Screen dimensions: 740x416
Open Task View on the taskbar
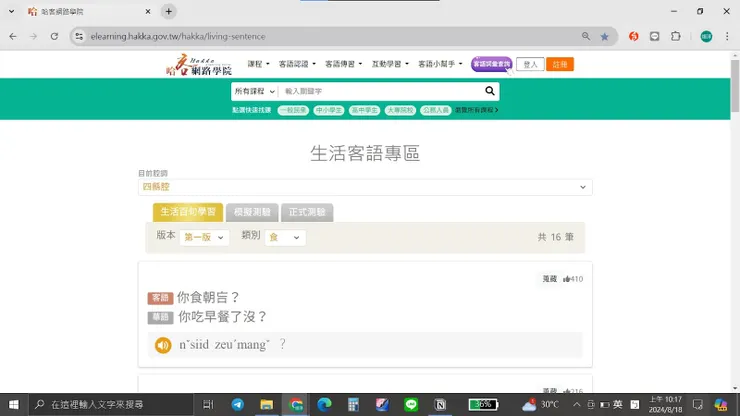point(208,405)
